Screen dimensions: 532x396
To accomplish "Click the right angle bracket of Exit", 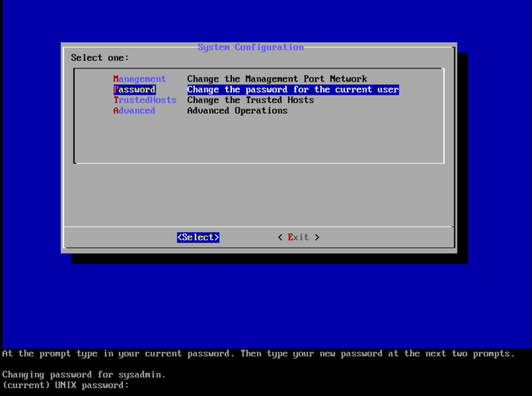I will 317,237.
